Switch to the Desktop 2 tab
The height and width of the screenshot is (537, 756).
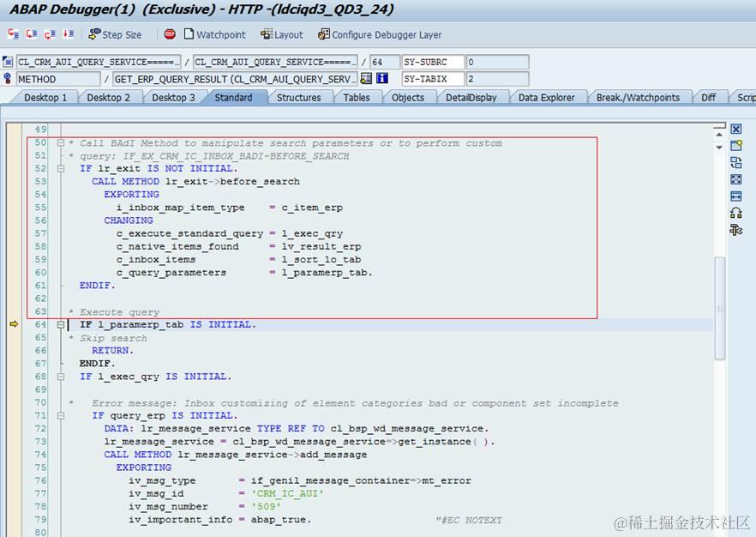click(x=109, y=98)
